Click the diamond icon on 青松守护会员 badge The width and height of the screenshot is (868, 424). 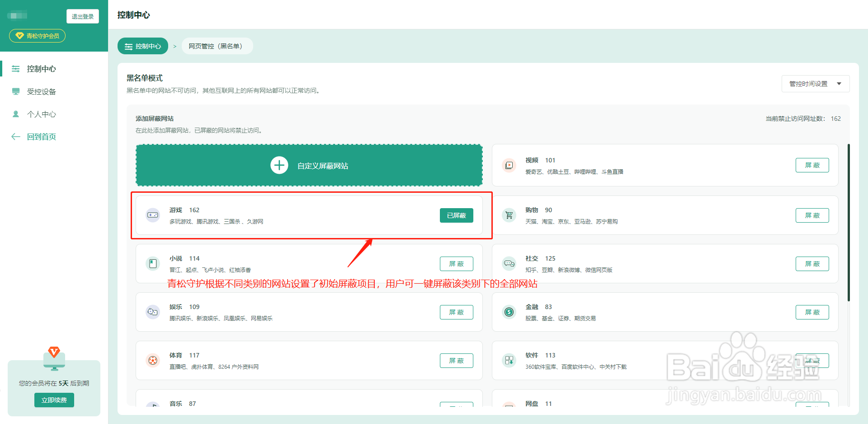[19, 36]
